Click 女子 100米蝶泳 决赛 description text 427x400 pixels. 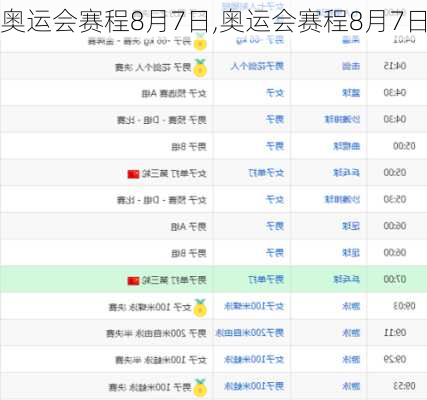[x=150, y=307]
